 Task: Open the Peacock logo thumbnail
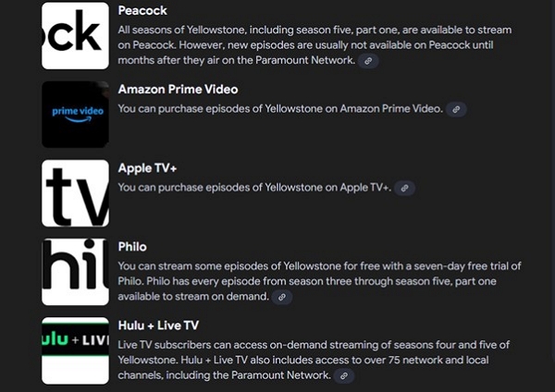point(76,36)
